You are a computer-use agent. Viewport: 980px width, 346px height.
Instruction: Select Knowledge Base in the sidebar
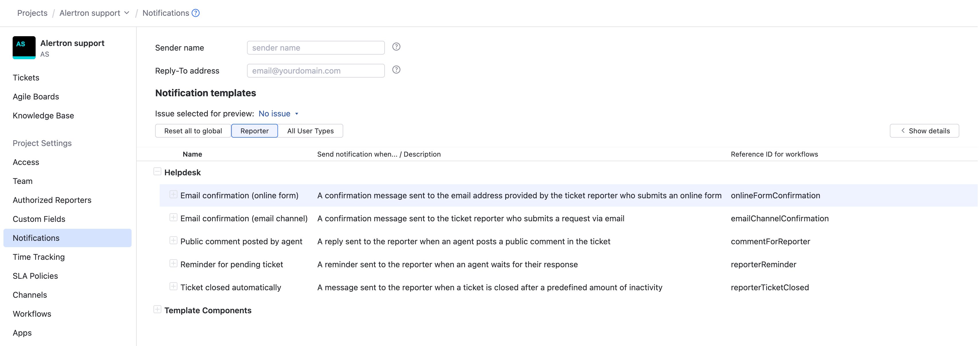coord(43,115)
